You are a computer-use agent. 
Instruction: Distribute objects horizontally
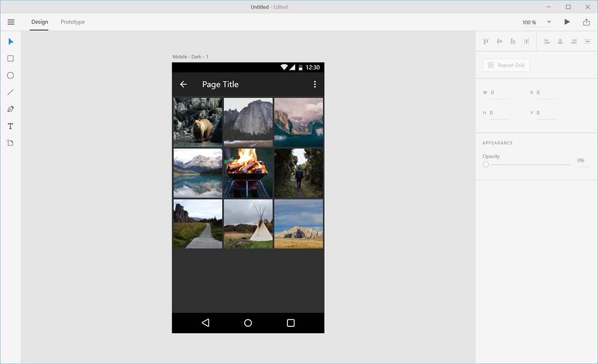pyautogui.click(x=527, y=41)
